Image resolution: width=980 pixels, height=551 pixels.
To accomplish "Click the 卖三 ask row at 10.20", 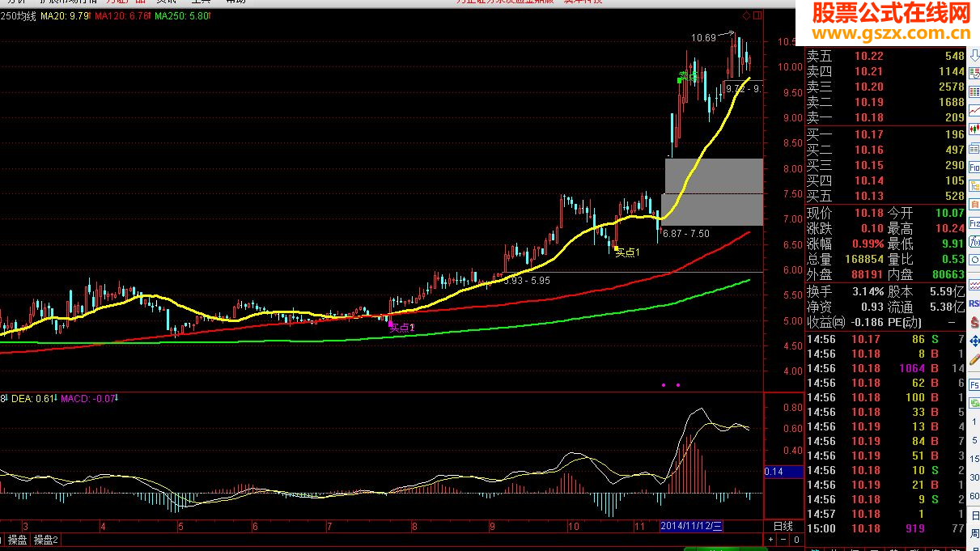I will coord(885,87).
